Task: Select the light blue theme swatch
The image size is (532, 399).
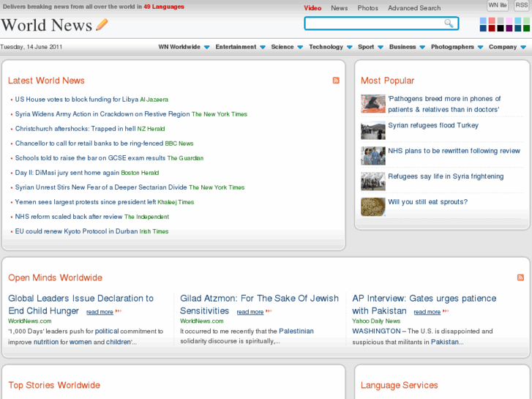Action: click(483, 20)
